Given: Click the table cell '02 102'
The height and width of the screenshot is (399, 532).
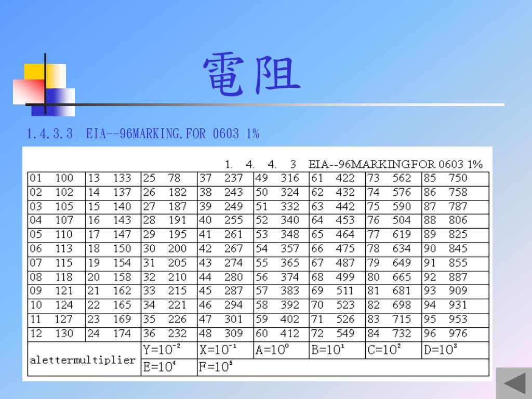Looking at the screenshot, I should [56, 193].
